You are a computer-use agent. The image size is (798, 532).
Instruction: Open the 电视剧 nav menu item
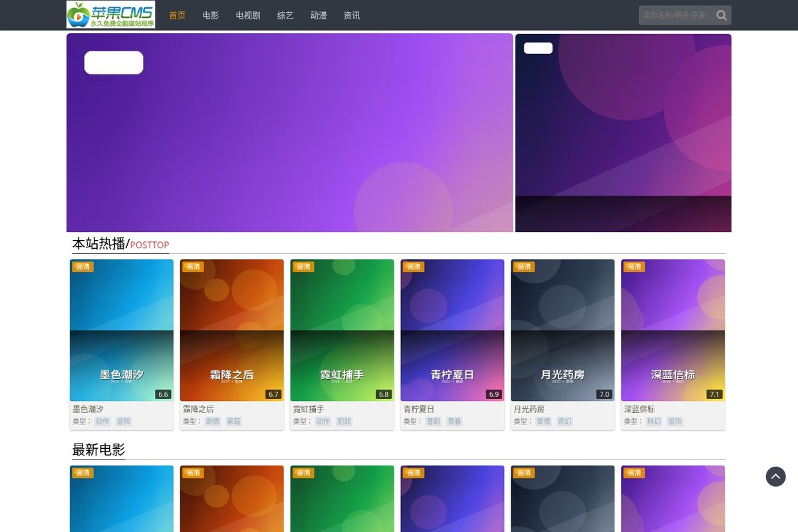click(248, 15)
